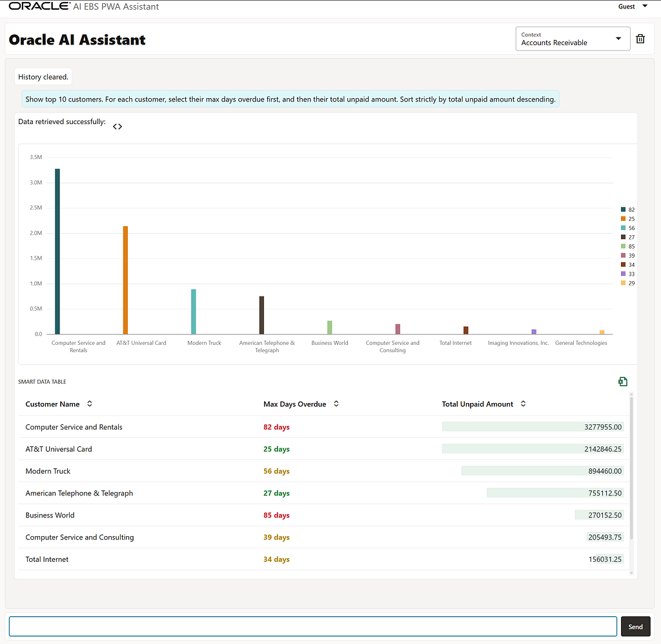Click the Show top 10 customers prompt bubble
Screen dimensions: 661x644
290,99
